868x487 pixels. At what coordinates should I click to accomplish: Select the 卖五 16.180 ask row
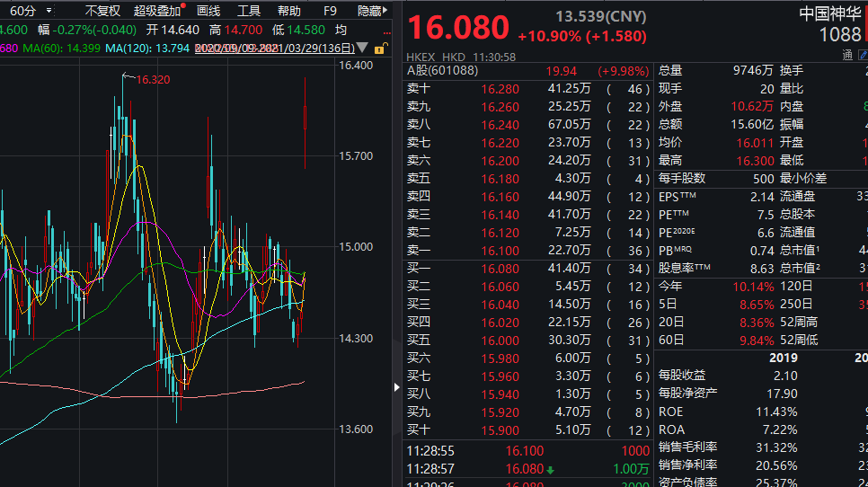(x=528, y=179)
